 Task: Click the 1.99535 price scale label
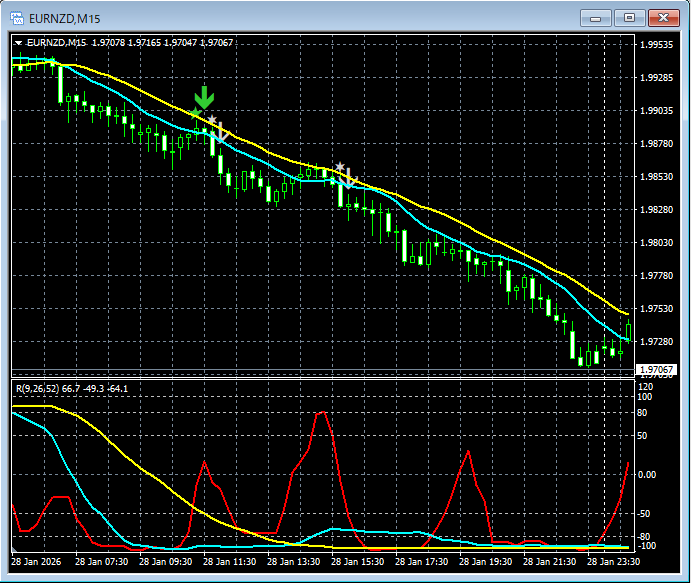pos(656,45)
